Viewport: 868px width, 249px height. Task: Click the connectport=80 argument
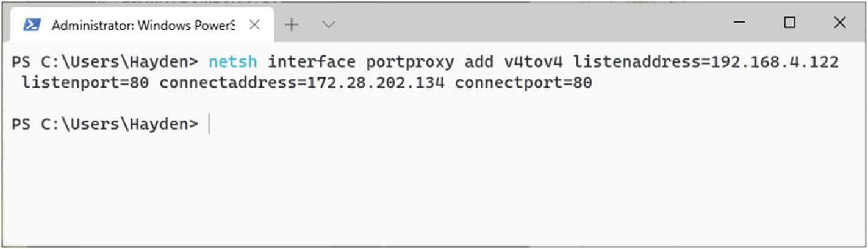click(x=523, y=82)
